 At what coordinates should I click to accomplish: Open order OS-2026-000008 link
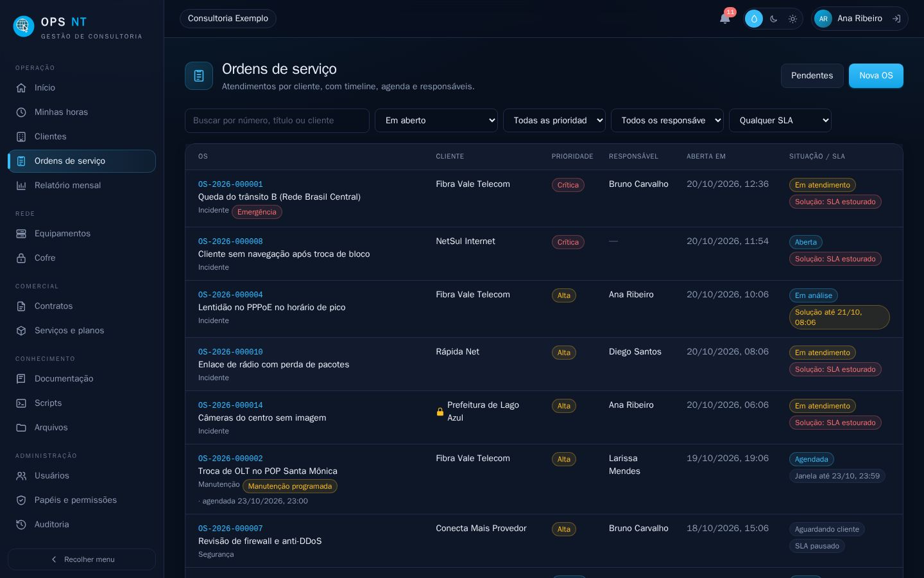click(230, 241)
